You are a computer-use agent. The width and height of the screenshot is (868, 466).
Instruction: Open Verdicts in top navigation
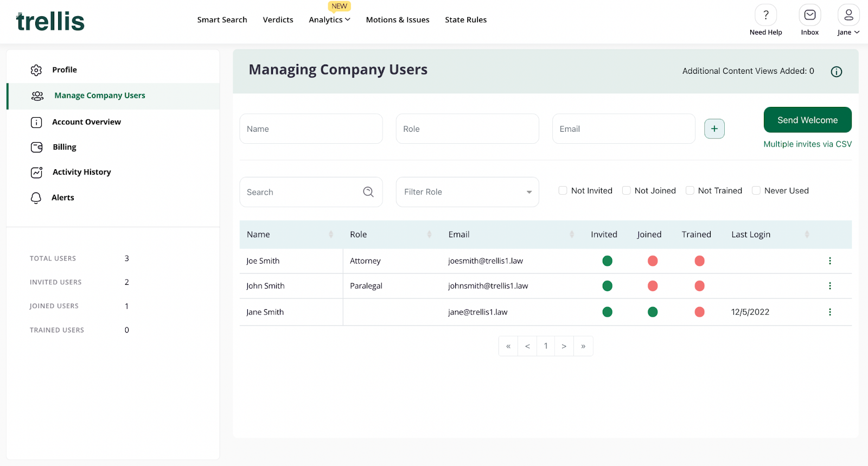click(x=278, y=20)
